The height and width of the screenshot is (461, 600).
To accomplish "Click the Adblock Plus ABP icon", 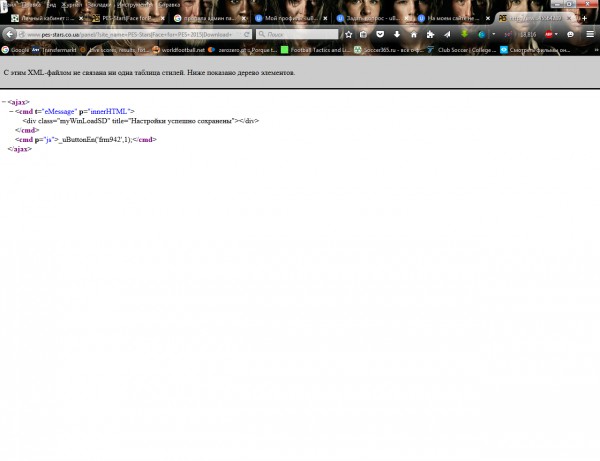I will point(548,34).
